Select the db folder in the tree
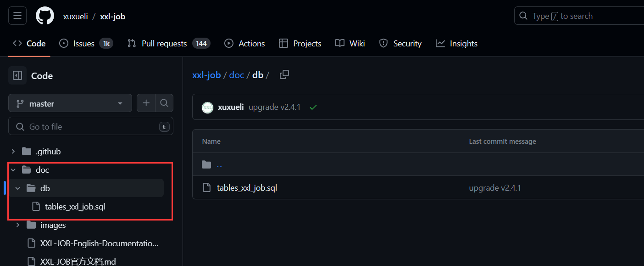The width and height of the screenshot is (644, 266). click(45, 188)
